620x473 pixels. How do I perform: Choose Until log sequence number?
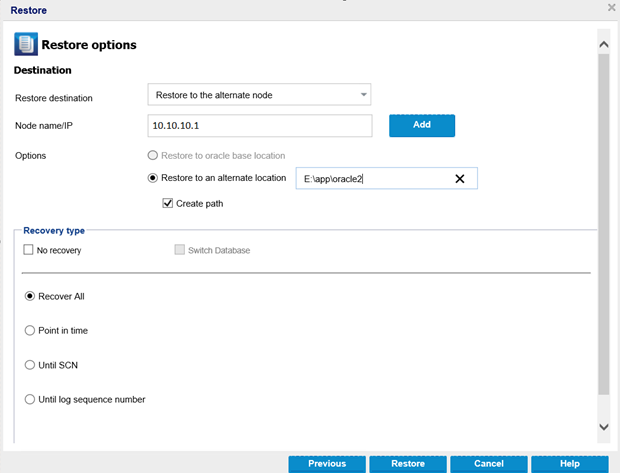(30, 400)
